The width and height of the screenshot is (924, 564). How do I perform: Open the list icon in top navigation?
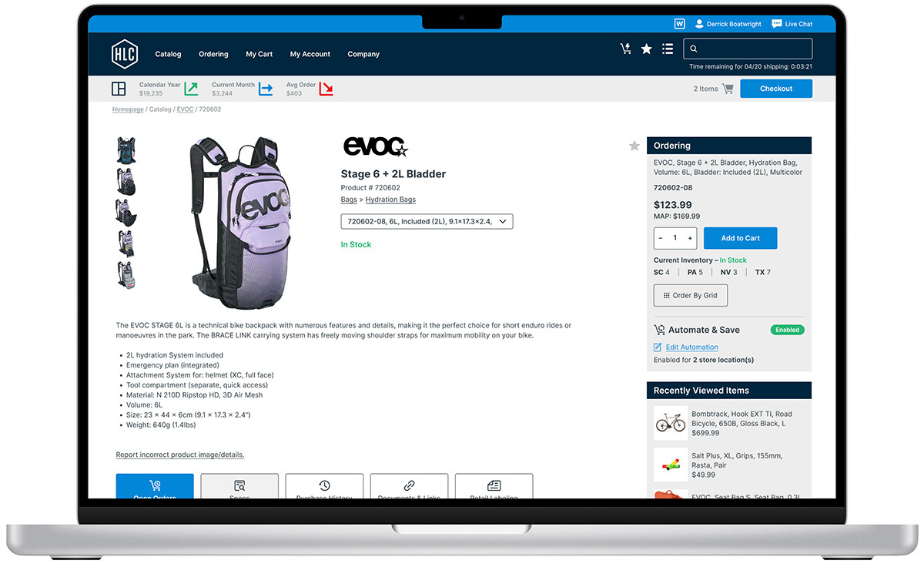click(x=668, y=49)
